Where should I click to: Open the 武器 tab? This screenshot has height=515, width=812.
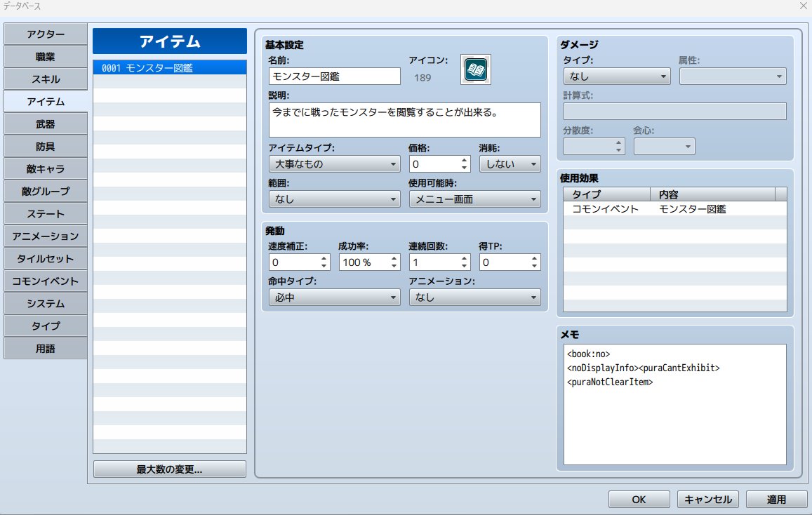click(46, 124)
